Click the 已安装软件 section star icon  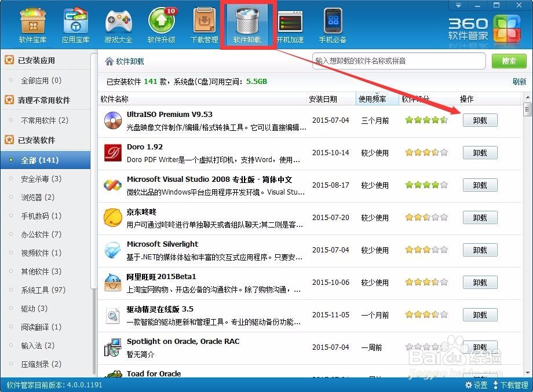(x=9, y=140)
